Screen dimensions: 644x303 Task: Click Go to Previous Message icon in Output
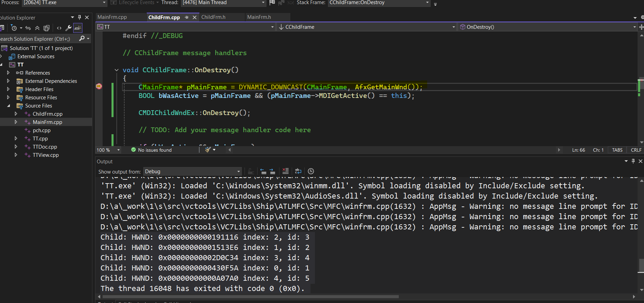(263, 171)
